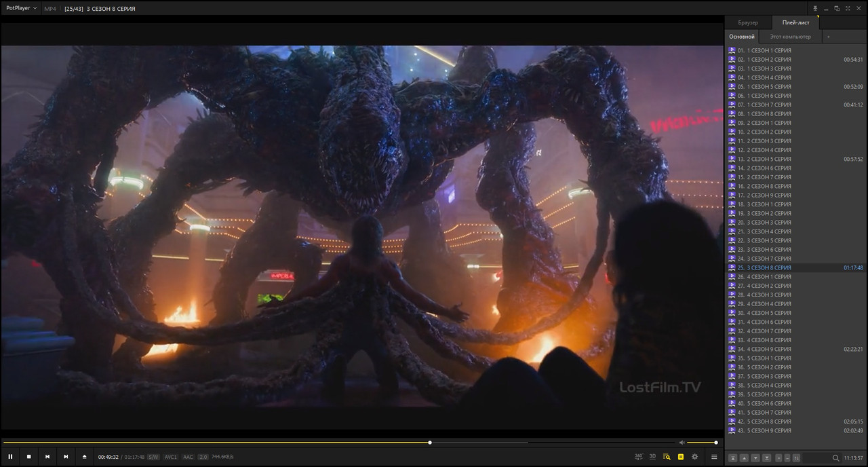Viewport: 868px width, 467px height.
Task: Select playlist item 2 СЕЗОН 9 СЕРИЯ
Action: tap(795, 195)
